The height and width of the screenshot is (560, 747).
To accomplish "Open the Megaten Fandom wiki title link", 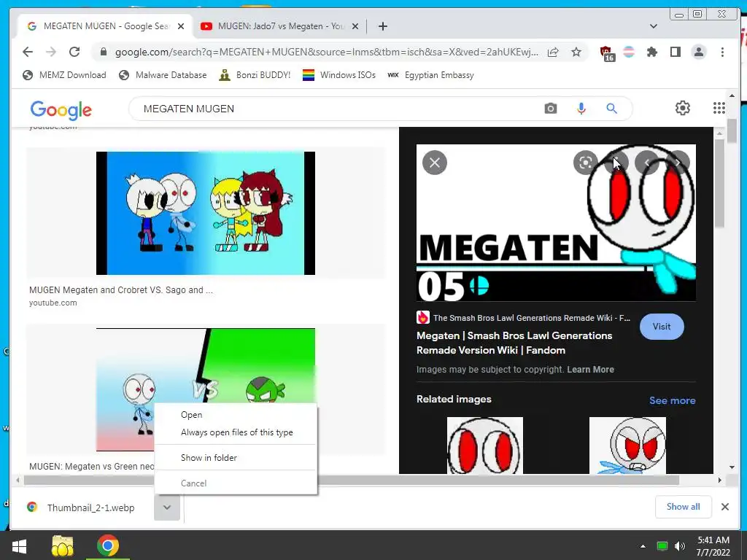I will 514,343.
